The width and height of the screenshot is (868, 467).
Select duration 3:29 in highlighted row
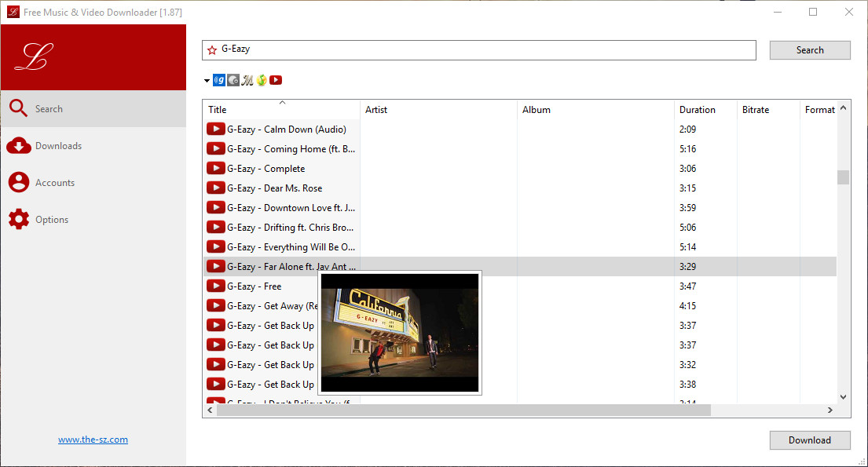point(687,267)
